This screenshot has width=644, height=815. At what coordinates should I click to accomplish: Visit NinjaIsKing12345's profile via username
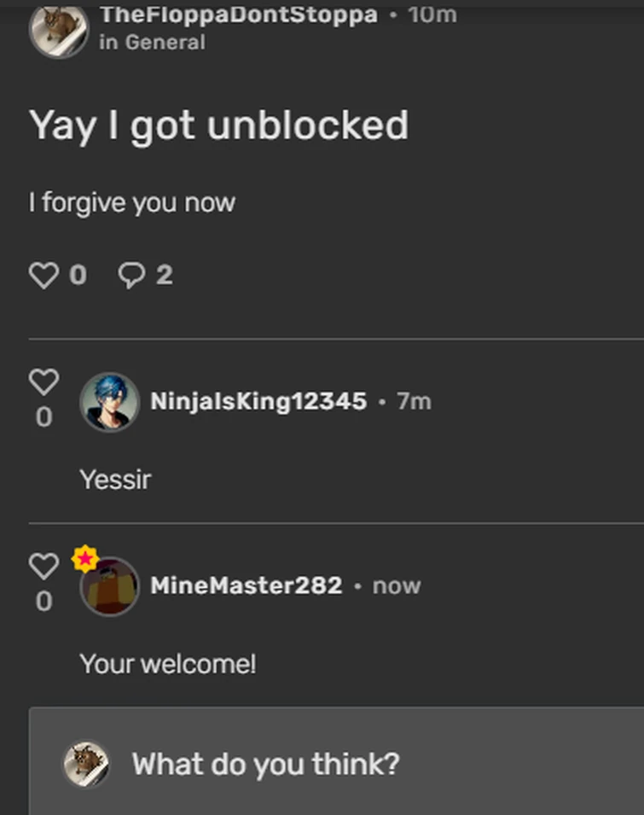(x=258, y=401)
